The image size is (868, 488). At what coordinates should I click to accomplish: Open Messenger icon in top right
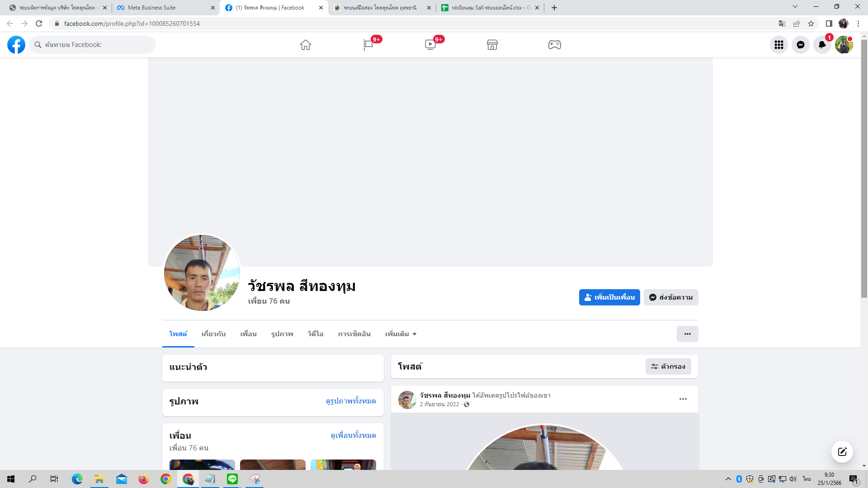[800, 45]
